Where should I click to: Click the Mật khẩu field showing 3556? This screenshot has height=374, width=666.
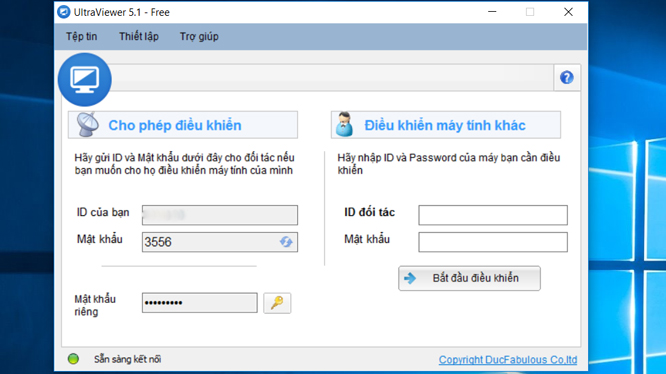[220, 242]
